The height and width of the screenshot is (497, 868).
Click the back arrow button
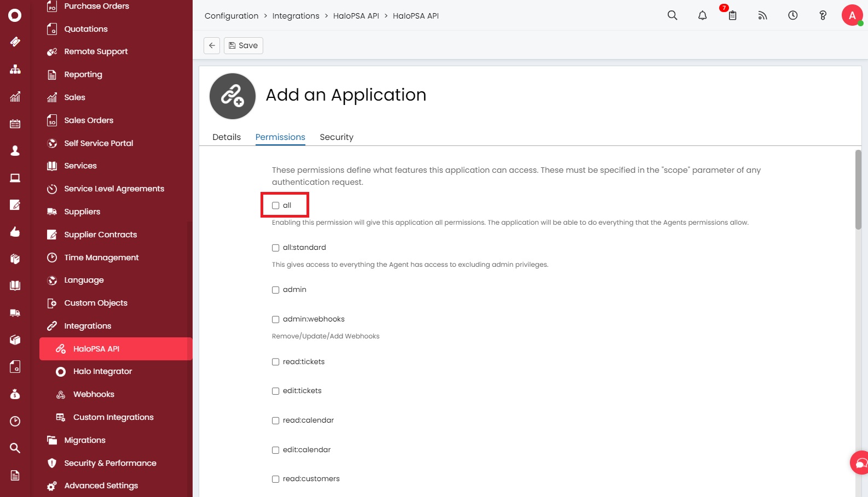tap(212, 45)
